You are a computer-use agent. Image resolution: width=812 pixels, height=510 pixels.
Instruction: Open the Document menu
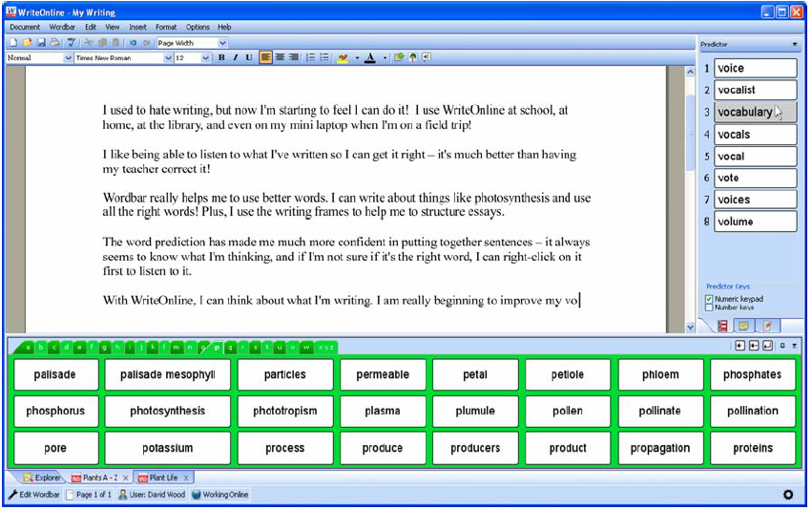pyautogui.click(x=25, y=27)
